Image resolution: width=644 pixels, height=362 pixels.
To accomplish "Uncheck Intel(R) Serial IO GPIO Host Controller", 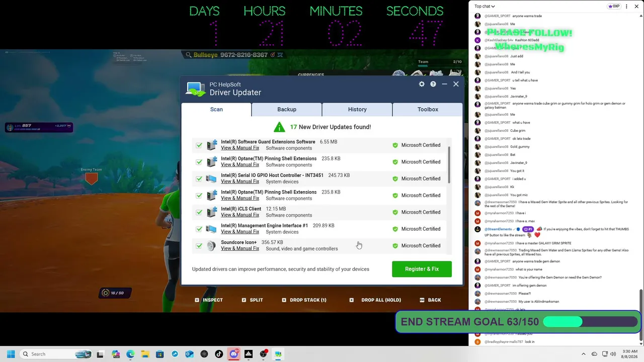I will tap(199, 178).
